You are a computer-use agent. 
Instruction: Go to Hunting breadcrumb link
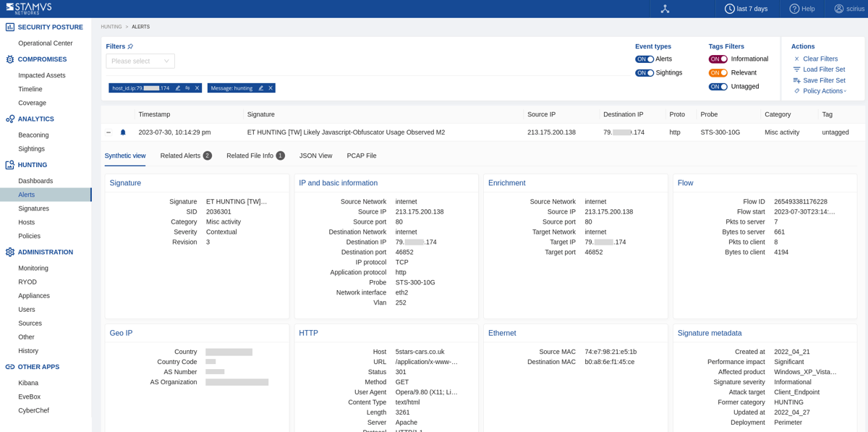click(111, 27)
